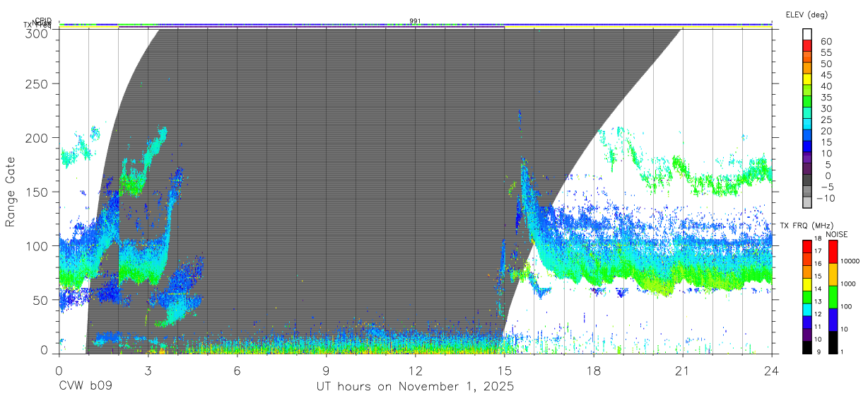Click the TX FRQ (MHz) legend title
The width and height of the screenshot is (868, 401).
(x=805, y=226)
